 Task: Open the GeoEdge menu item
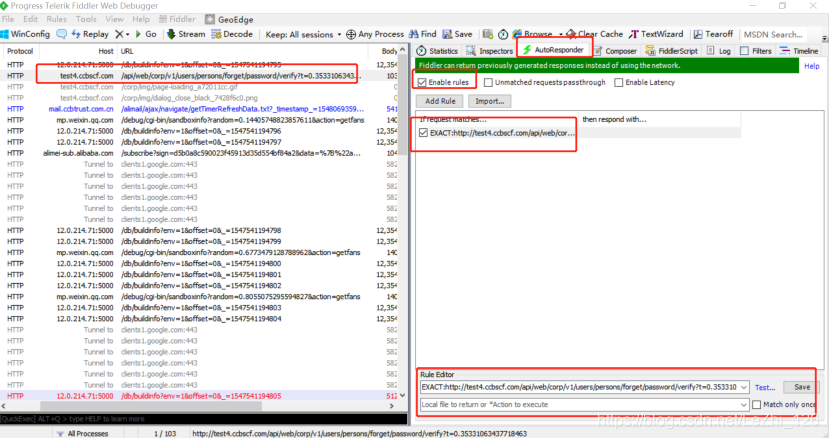coord(229,20)
